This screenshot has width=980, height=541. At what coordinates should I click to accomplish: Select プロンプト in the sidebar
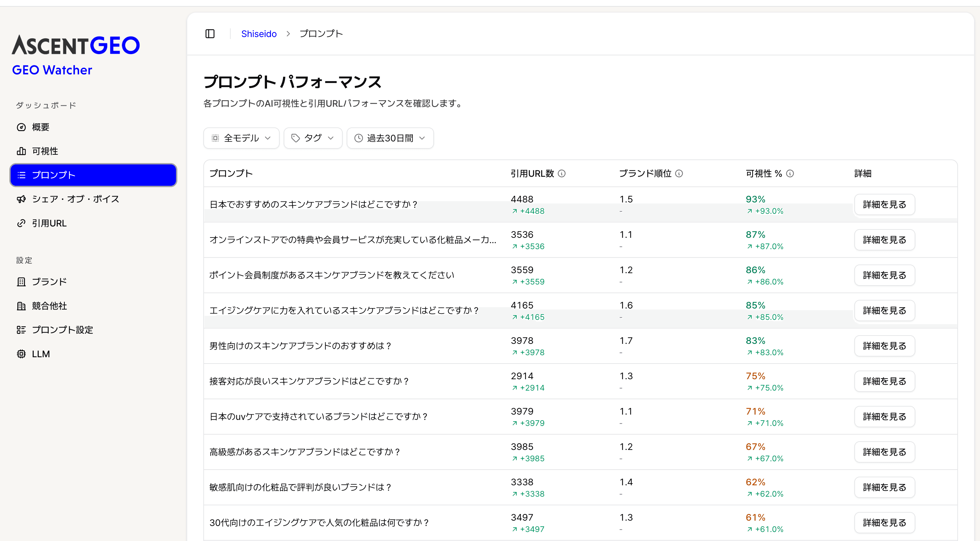tap(93, 175)
